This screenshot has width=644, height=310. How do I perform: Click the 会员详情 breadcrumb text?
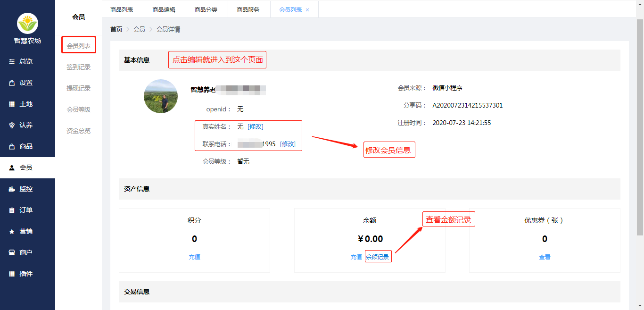click(168, 29)
